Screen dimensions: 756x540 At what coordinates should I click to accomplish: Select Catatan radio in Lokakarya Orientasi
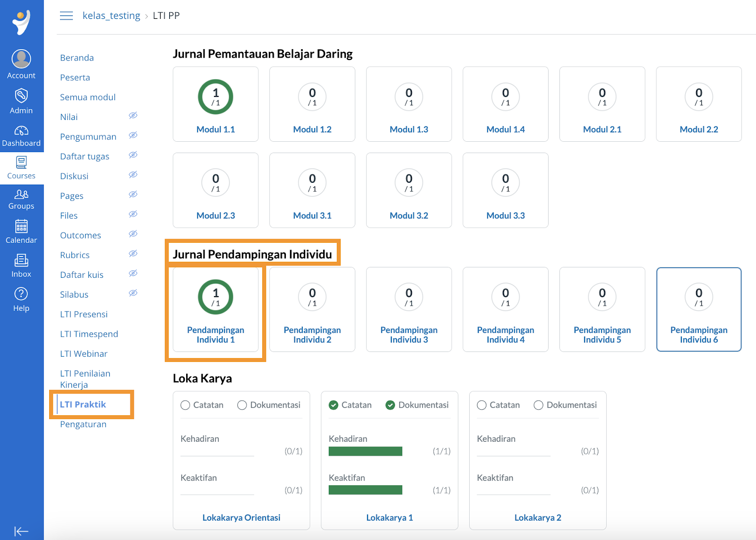[x=185, y=405]
